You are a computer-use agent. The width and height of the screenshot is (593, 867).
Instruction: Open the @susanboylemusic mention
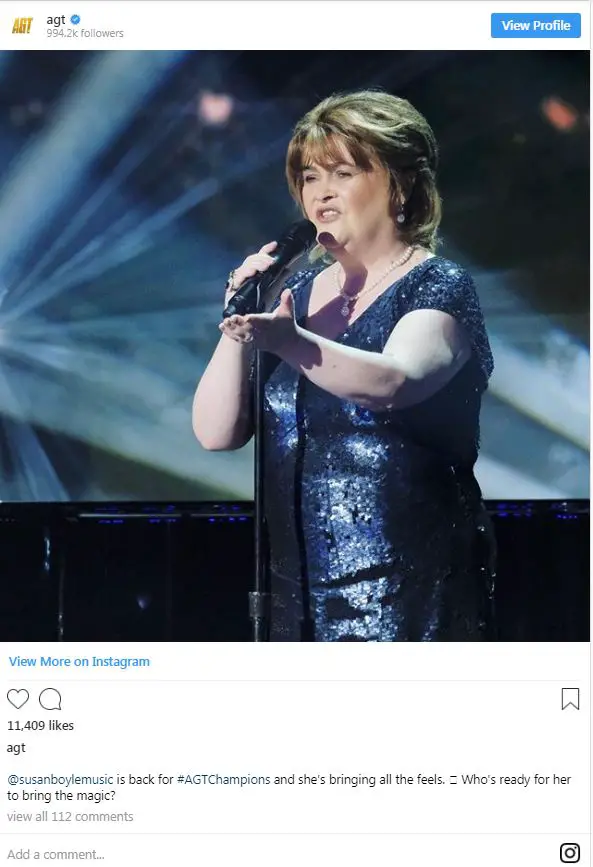60,780
